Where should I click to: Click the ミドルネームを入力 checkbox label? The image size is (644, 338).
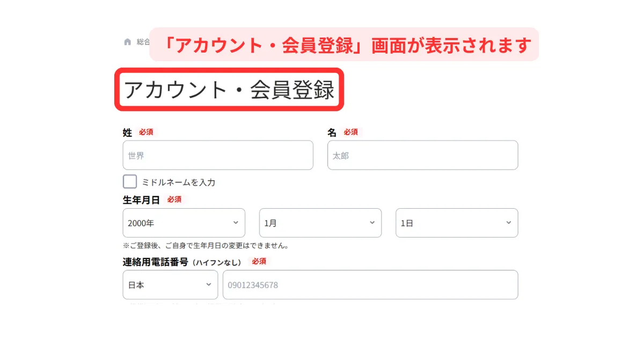[x=178, y=182]
